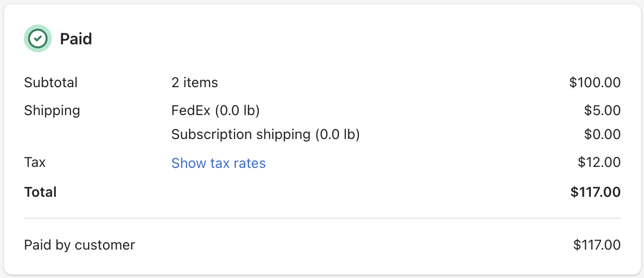Image resolution: width=644 pixels, height=278 pixels.
Task: Click the $0.00 subscription shipping amount
Action: (x=603, y=135)
